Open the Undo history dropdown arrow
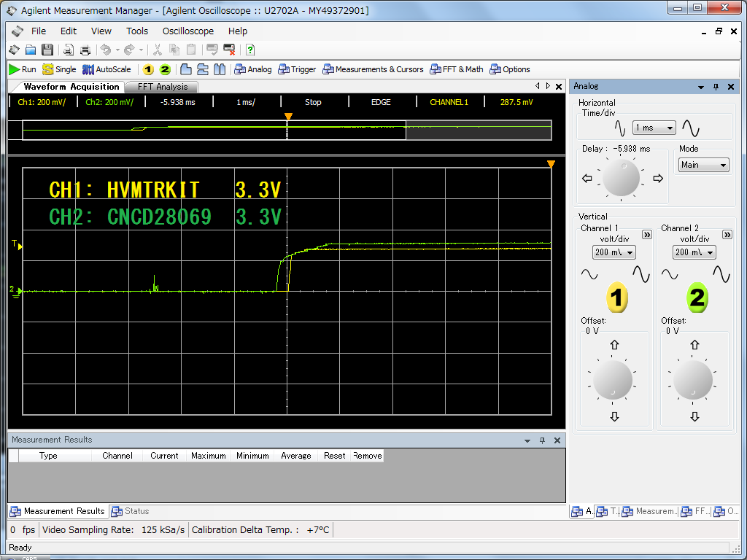 point(117,50)
